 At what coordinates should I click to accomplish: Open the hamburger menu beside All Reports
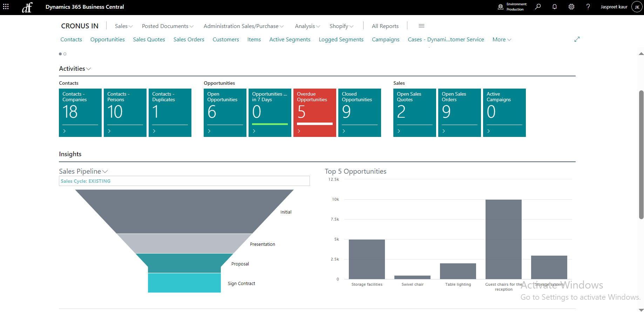[x=421, y=26]
